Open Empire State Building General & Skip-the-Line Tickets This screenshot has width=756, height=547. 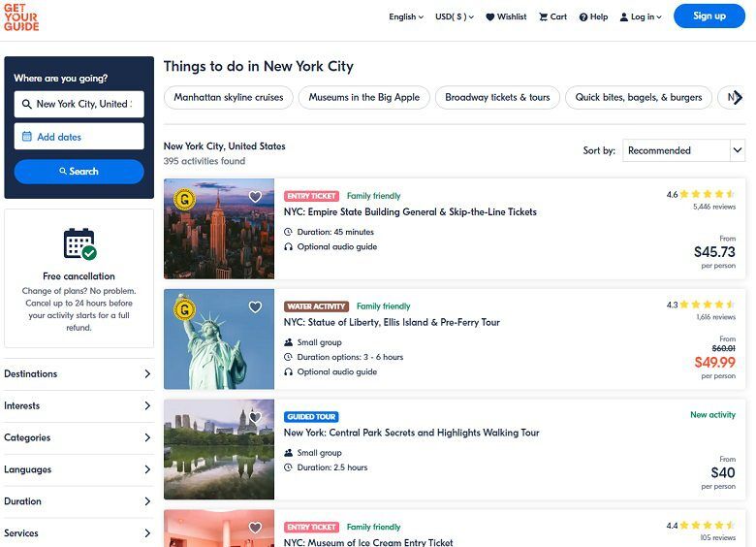(x=410, y=211)
